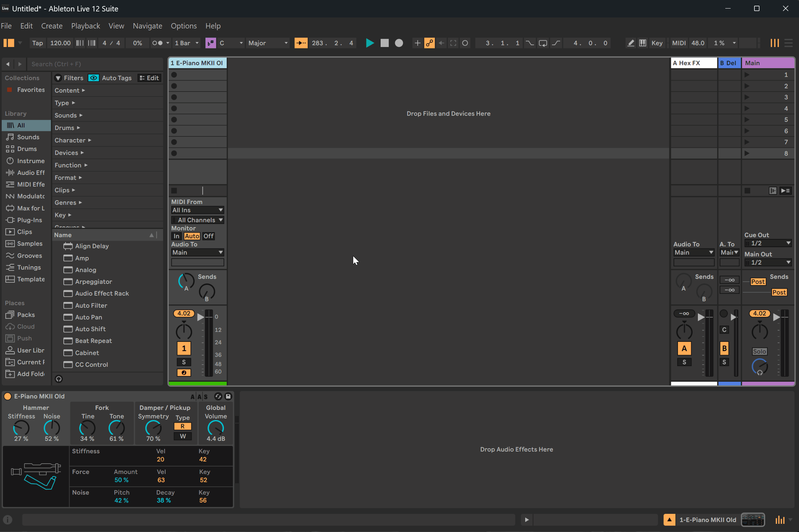The image size is (799, 532).
Task: Set Monitor to Off on track 1
Action: tap(208, 236)
